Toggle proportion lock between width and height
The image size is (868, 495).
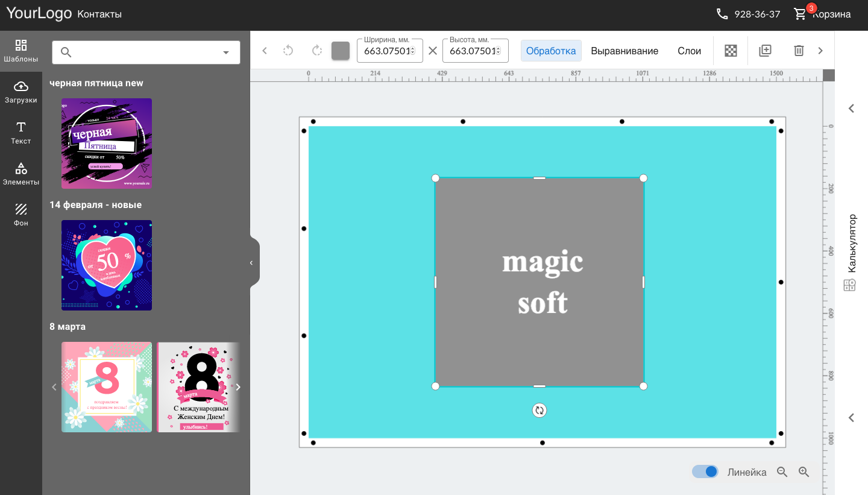[x=433, y=51]
